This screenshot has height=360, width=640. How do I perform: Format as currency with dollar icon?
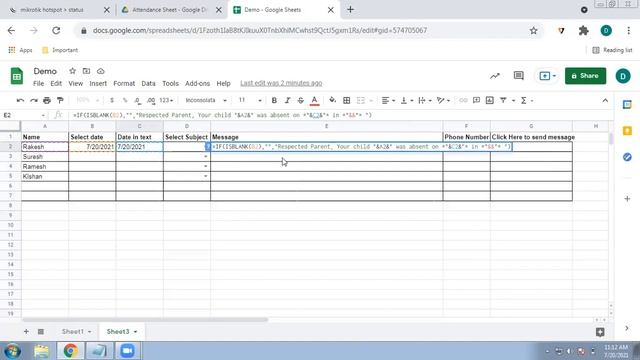click(x=112, y=100)
